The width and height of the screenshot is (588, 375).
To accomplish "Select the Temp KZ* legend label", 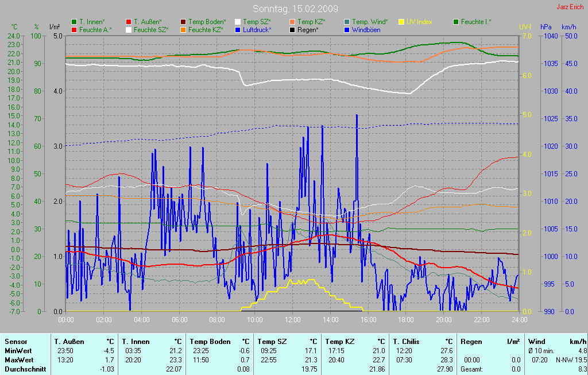I will [x=312, y=22].
